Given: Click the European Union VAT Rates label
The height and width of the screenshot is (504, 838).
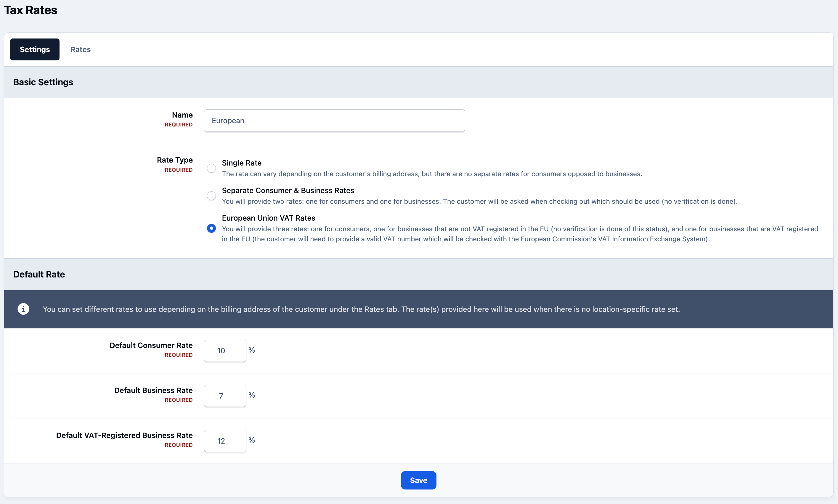Looking at the screenshot, I should 269,218.
